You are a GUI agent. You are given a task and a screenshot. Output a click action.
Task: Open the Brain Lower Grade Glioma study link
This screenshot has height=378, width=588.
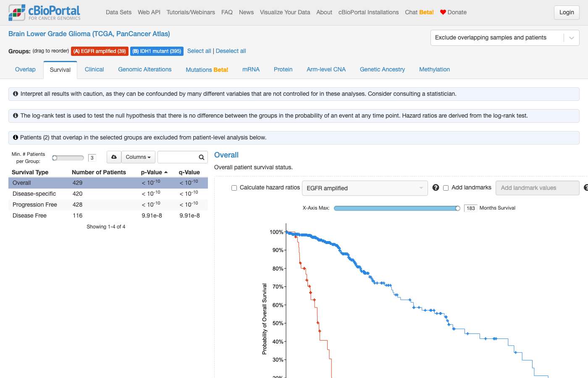coord(89,34)
